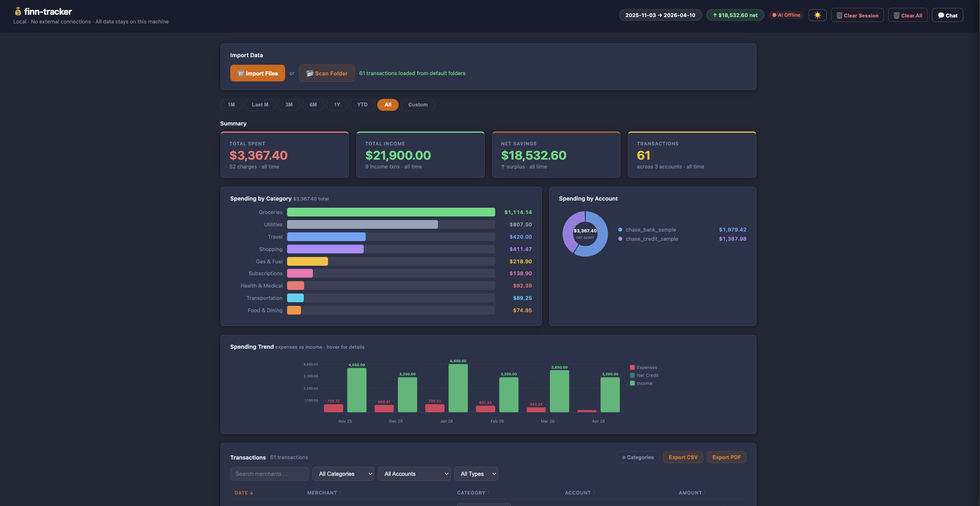Toggle light theme with sun icon

817,15
